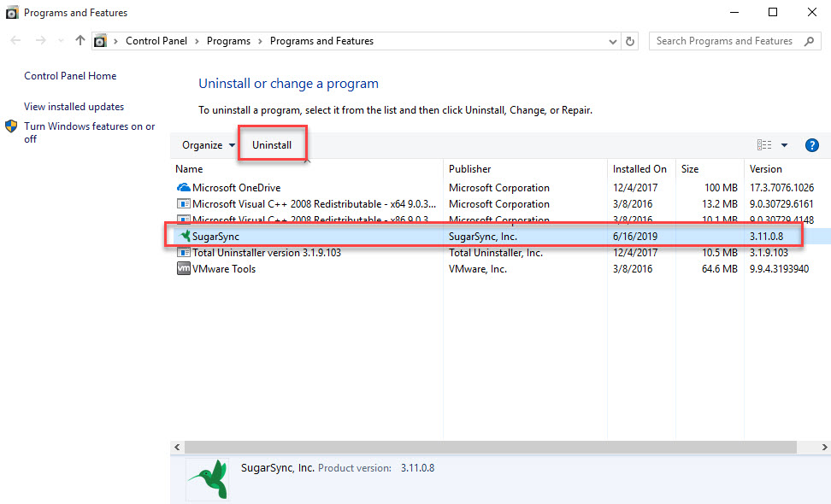Open Control Panel Home link
Screen dimensions: 831x504
coord(70,76)
